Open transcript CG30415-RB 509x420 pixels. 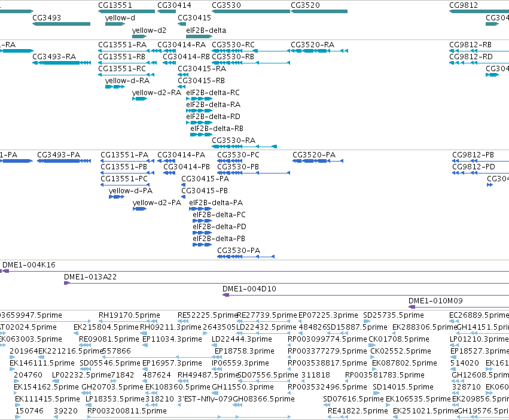tap(201, 81)
